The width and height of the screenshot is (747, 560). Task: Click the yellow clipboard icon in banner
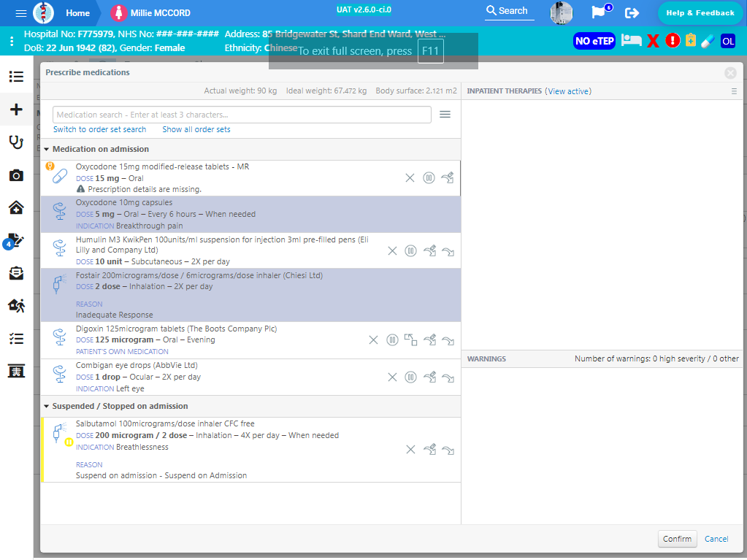(x=690, y=40)
